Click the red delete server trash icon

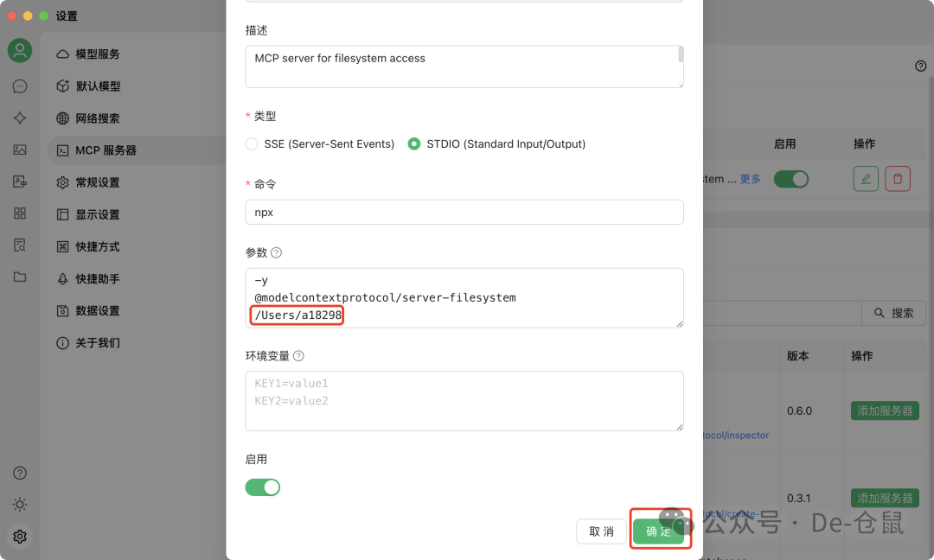(898, 179)
